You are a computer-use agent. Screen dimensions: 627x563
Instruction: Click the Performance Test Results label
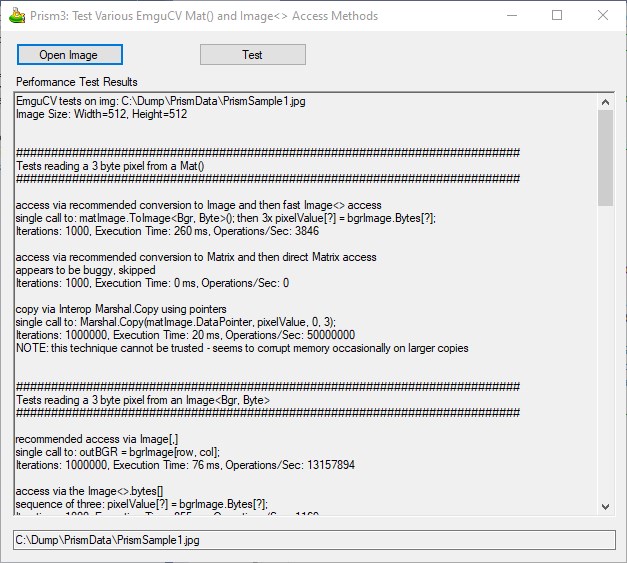(77, 81)
